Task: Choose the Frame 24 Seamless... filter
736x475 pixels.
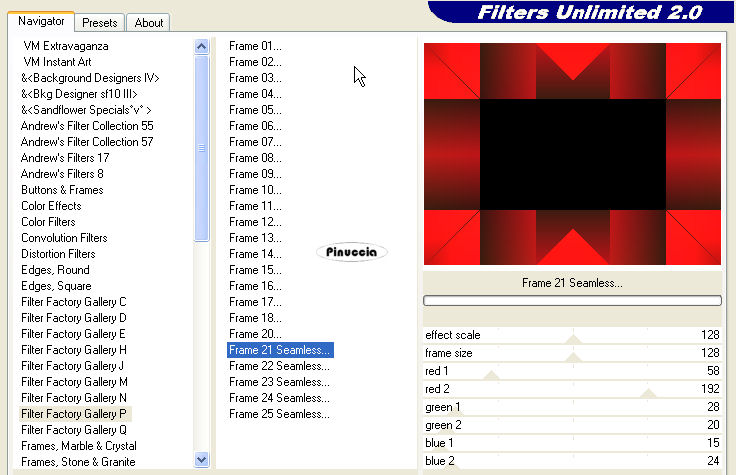Action: click(x=279, y=398)
